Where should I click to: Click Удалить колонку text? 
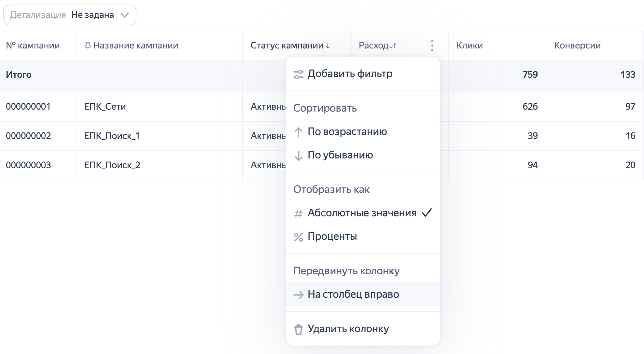pyautogui.click(x=348, y=329)
